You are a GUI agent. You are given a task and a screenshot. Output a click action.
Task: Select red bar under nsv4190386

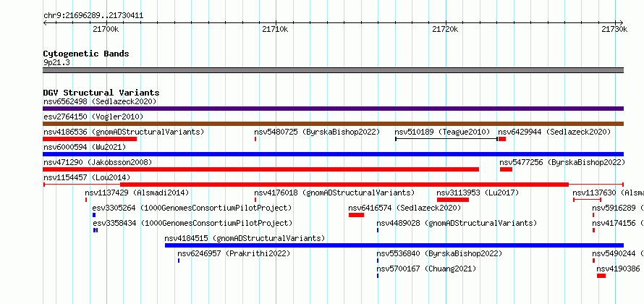pos(601,276)
